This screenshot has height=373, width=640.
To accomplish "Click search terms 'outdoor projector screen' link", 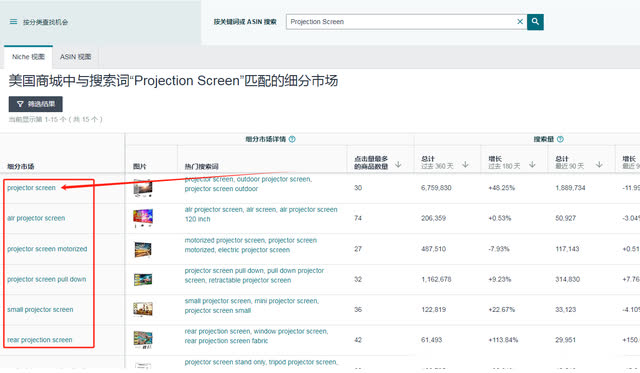I will coord(274,179).
